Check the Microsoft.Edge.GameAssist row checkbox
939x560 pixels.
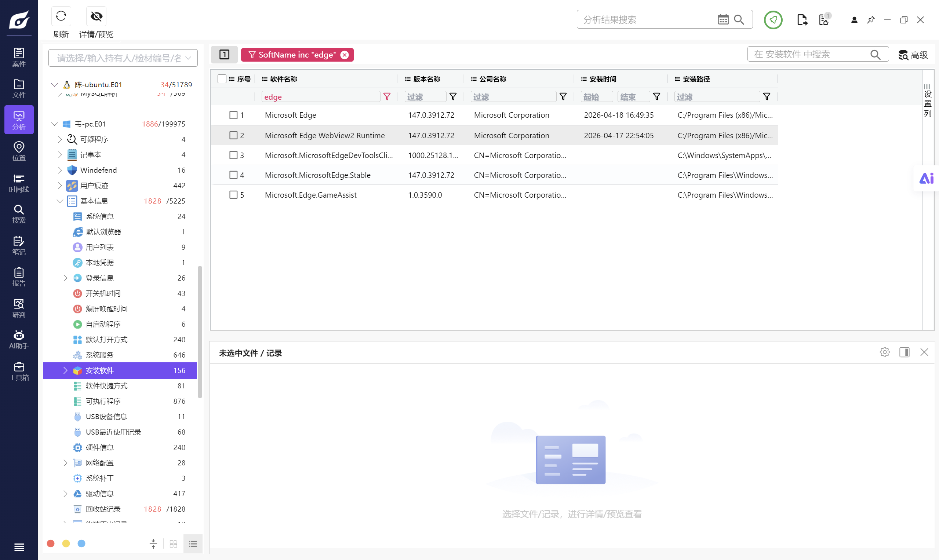tap(233, 195)
